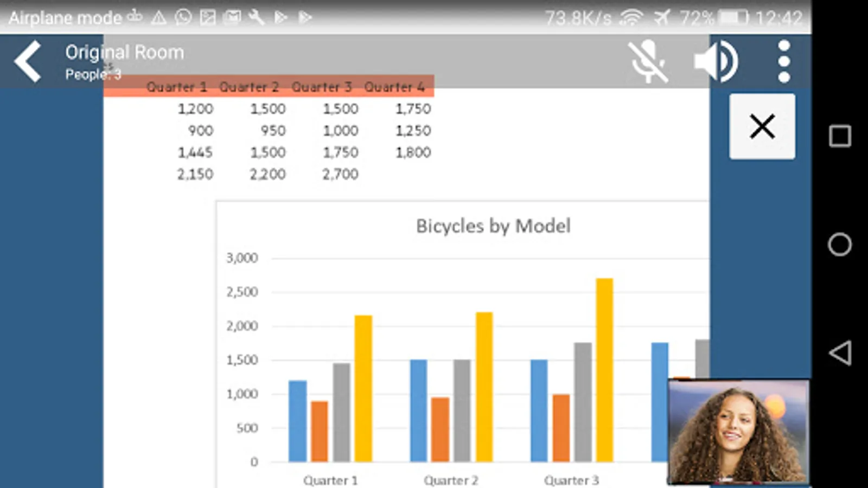Toggle the muted microphone icon
Screen dimensions: 868x488
(x=648, y=62)
